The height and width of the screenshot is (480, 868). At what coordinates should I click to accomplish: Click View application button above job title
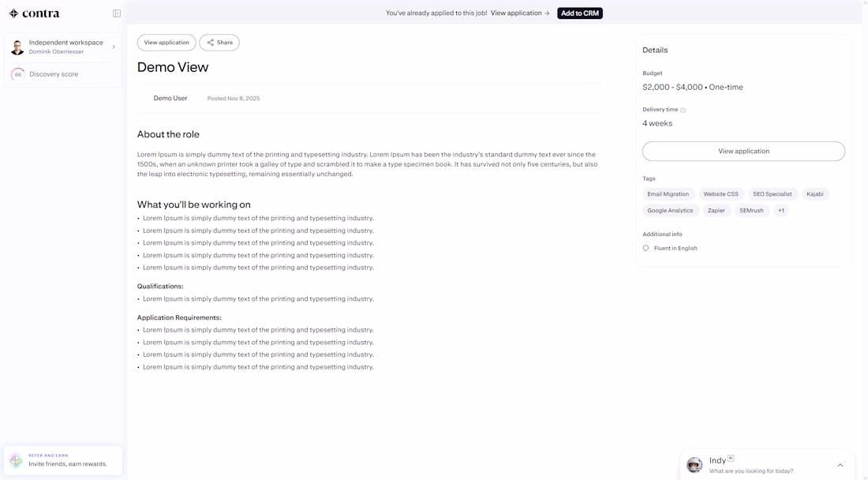[x=166, y=43]
